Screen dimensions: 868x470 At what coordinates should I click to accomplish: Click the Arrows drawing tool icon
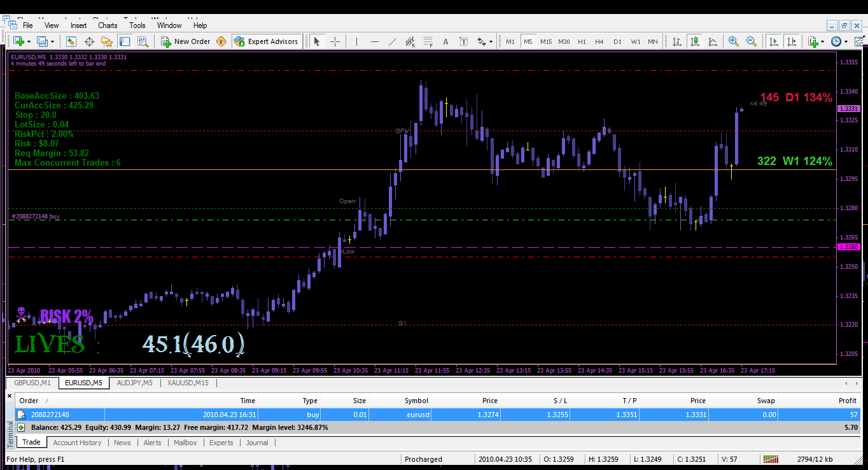coord(481,41)
